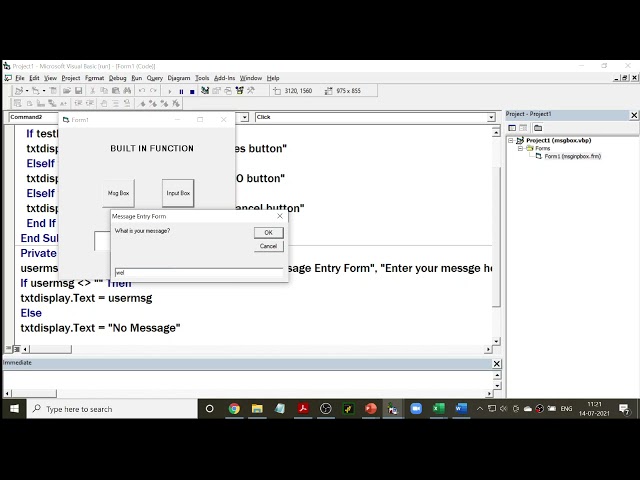
Task: Open the object dropdown arrow beside Command2
Action: (244, 118)
